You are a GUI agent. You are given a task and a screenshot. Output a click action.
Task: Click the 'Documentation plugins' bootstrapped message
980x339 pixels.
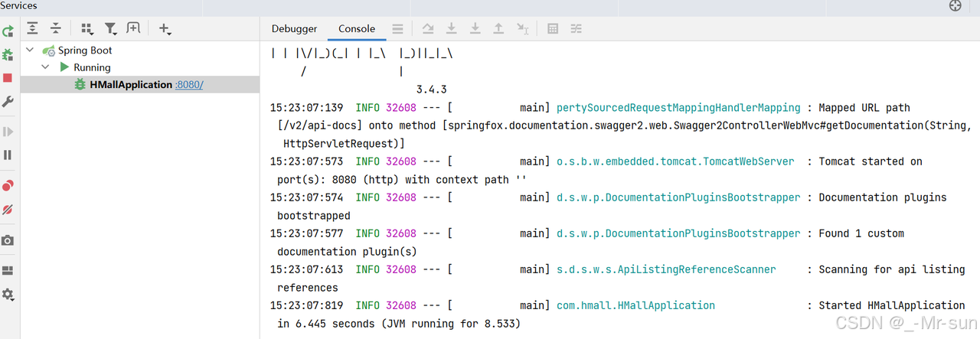tap(883, 197)
